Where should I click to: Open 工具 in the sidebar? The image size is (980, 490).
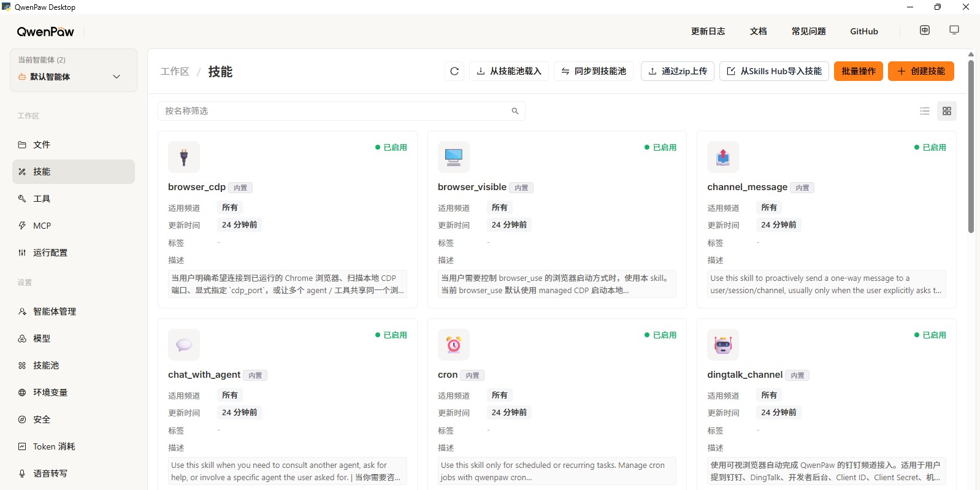pyautogui.click(x=74, y=199)
